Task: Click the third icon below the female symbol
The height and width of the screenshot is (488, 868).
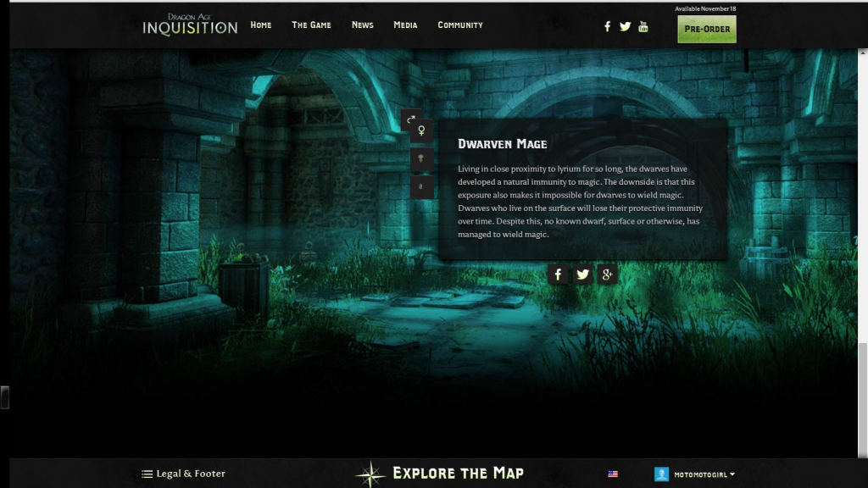Action: (421, 158)
